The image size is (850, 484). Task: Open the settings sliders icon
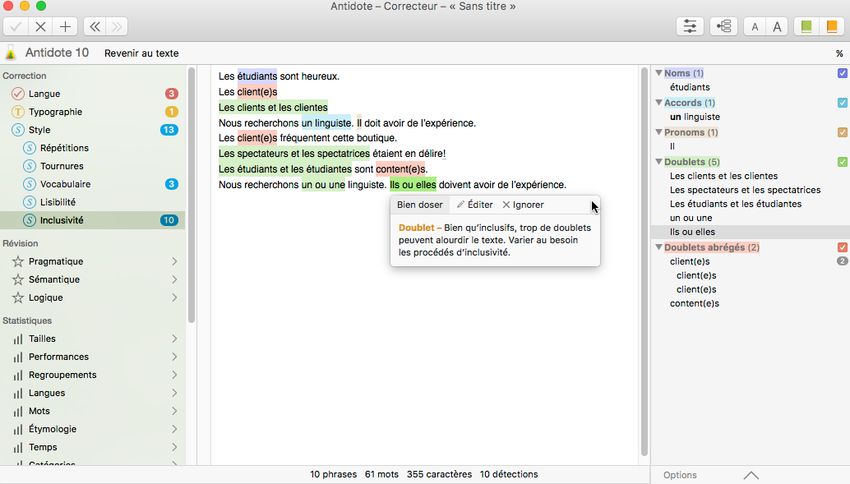[x=690, y=27]
